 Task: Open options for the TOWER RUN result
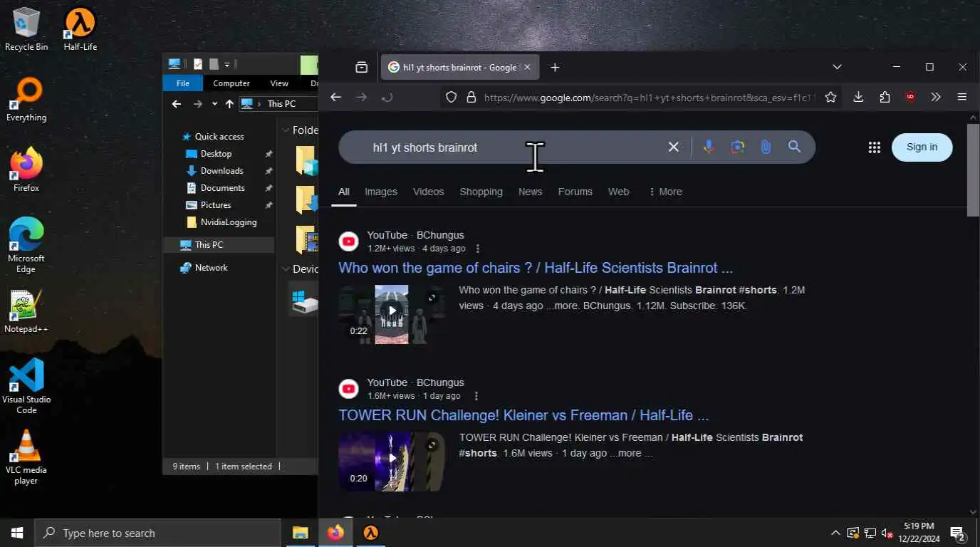[476, 396]
